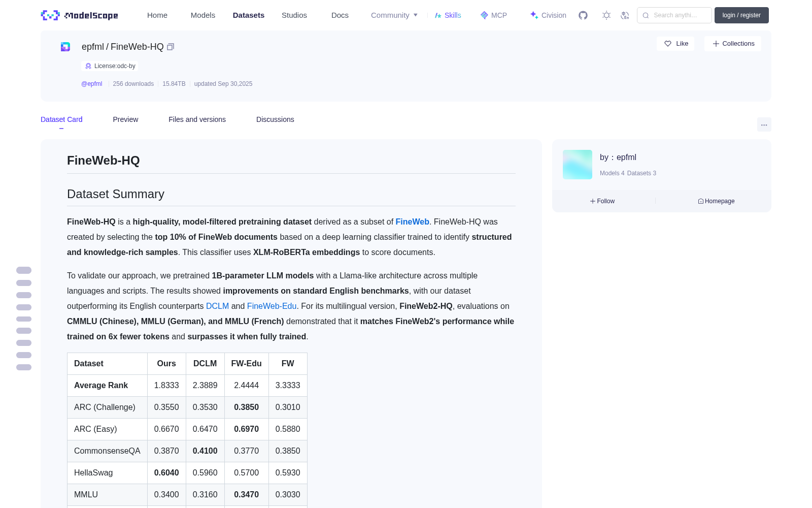Click the epfml dataset avatar icon
This screenshot has width=812, height=508.
65,47
